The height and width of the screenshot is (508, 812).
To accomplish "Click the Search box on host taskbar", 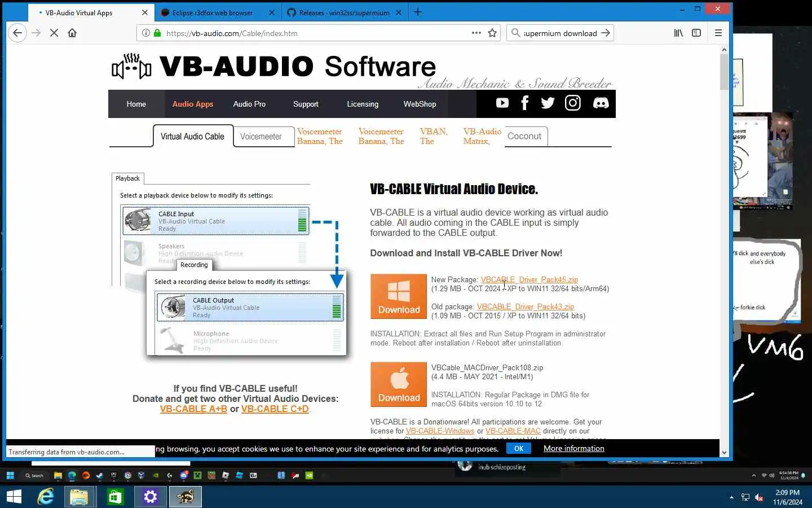I will pos(35,475).
